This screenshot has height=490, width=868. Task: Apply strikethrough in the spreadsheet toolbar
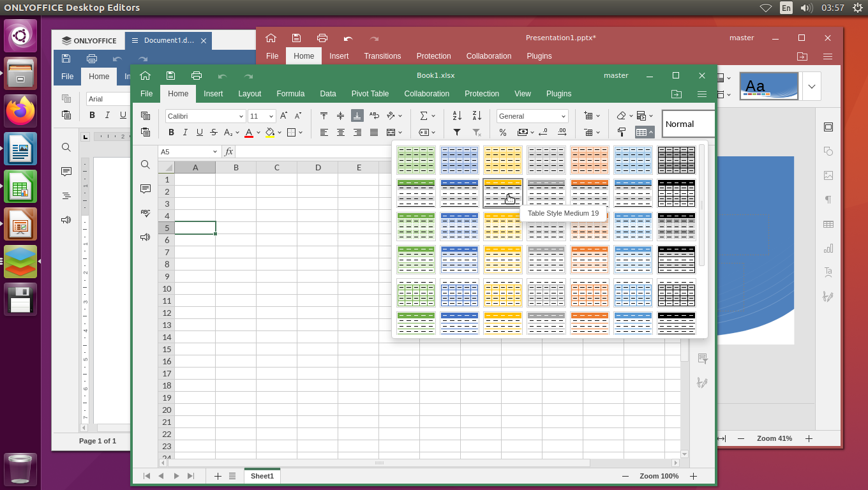214,133
